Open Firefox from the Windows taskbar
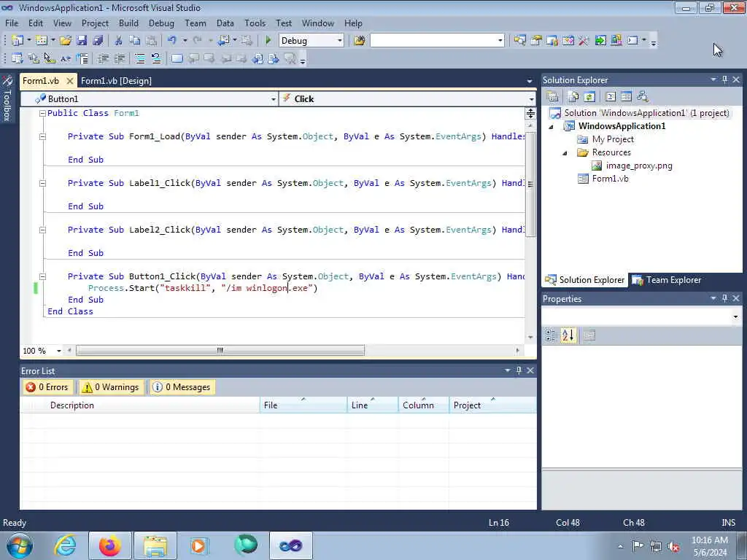 tap(109, 545)
